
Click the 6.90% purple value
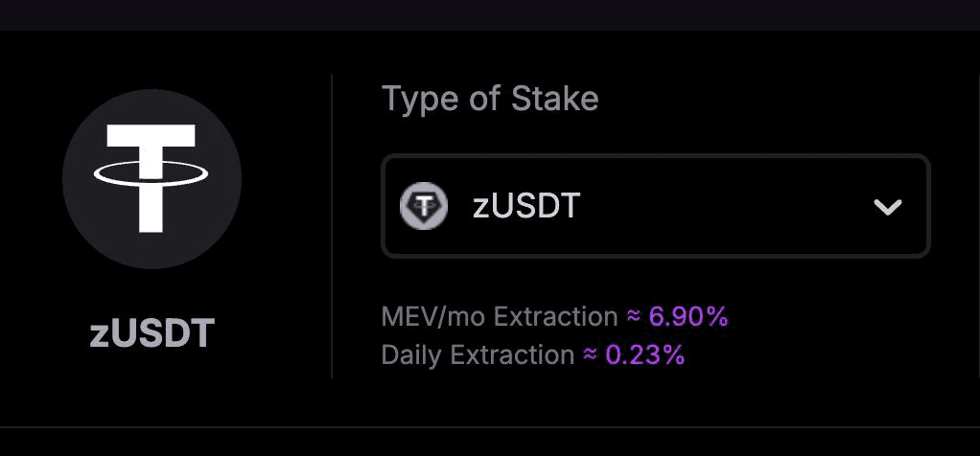pyautogui.click(x=688, y=317)
